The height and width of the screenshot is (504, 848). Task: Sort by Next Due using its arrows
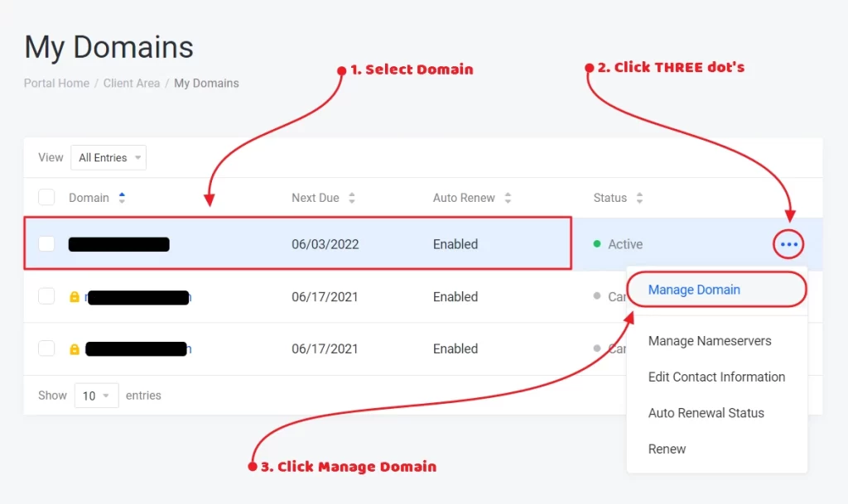tap(351, 198)
